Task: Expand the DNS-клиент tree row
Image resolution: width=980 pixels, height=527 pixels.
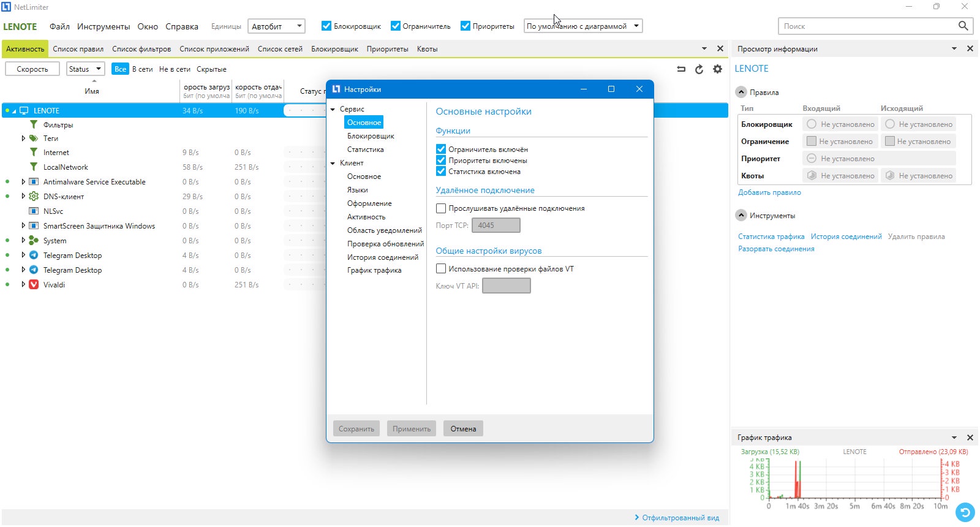Action: click(23, 196)
